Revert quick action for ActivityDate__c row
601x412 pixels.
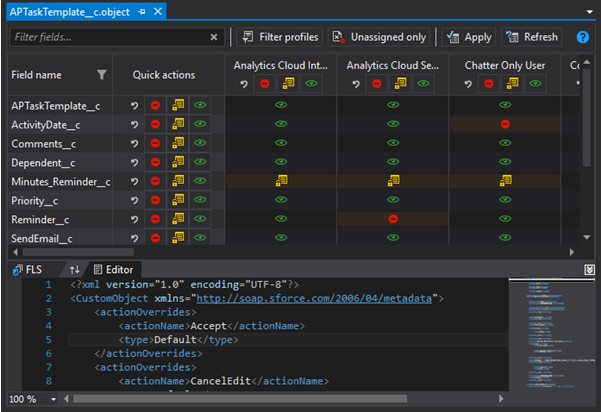click(x=134, y=124)
